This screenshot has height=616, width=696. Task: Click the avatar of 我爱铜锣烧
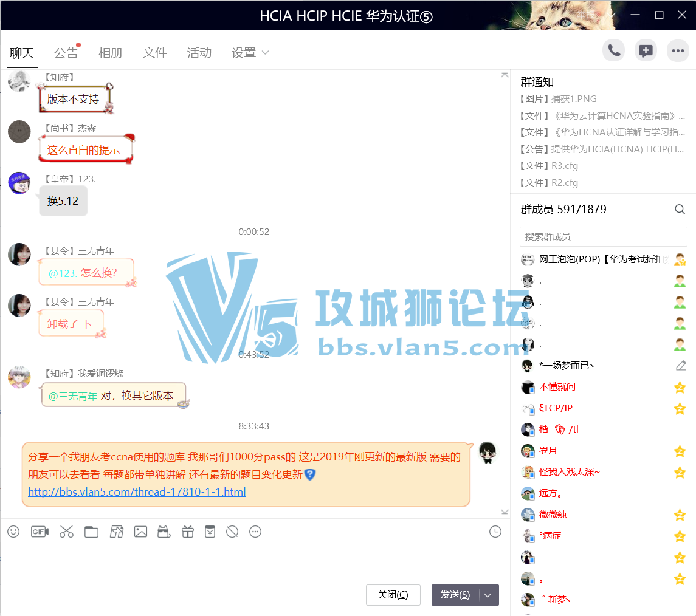(19, 377)
